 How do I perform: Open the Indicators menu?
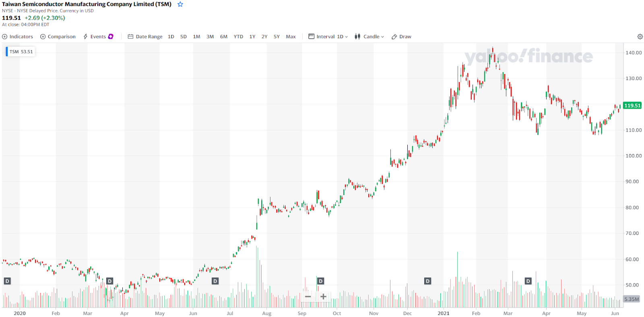(x=18, y=37)
